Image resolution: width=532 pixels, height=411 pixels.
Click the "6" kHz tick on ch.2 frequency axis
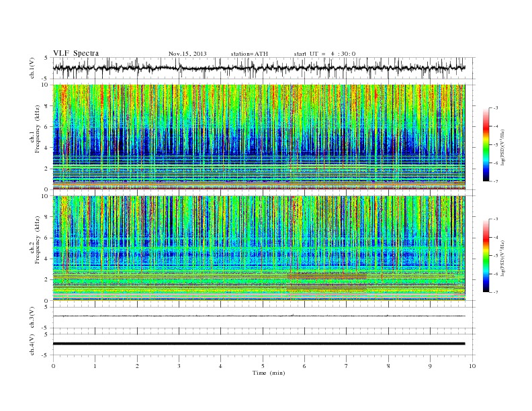47,238
